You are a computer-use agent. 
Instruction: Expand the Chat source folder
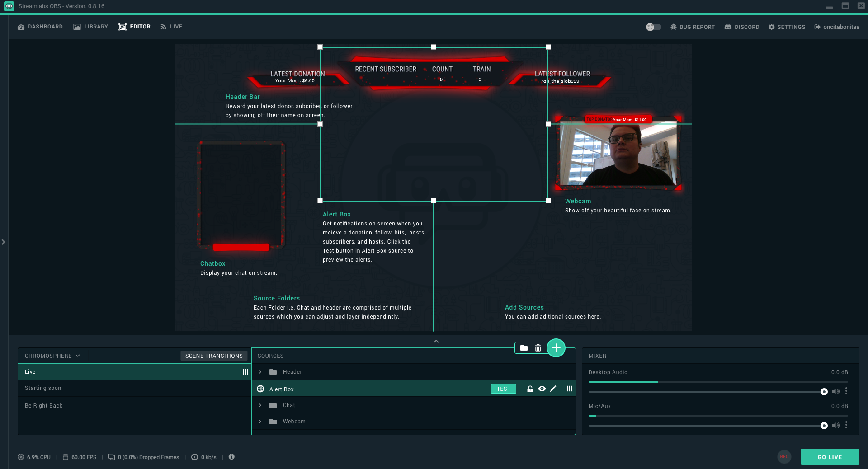260,405
